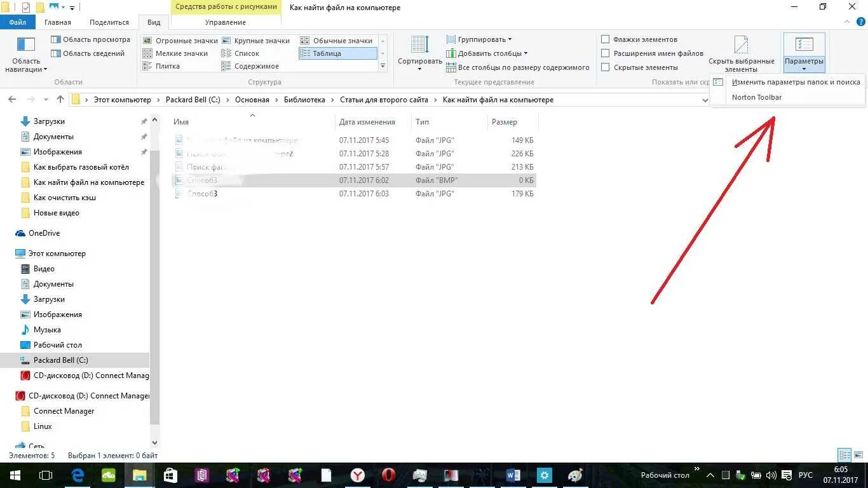Open Yandex Browser from taskbar
The height and width of the screenshot is (488, 868).
click(x=358, y=475)
